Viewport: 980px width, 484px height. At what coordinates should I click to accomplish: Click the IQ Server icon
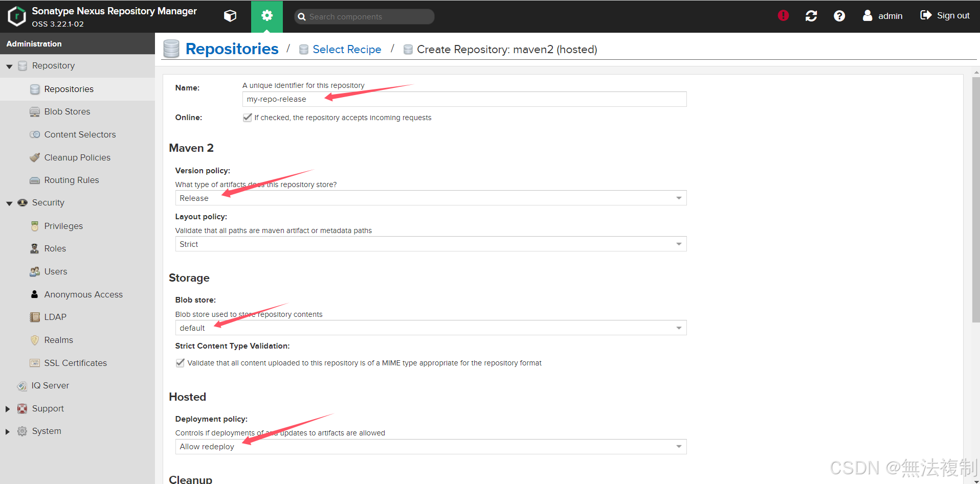point(22,386)
